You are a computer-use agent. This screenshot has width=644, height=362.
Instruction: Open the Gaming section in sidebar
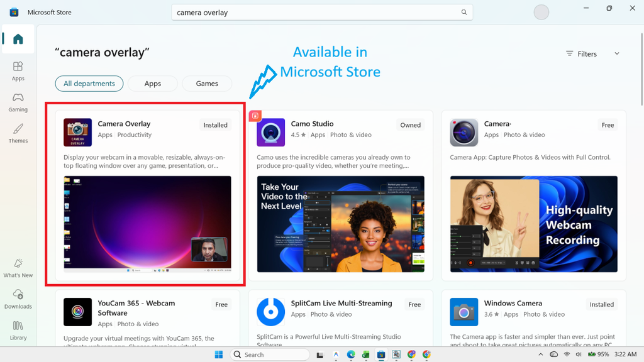[x=18, y=102]
